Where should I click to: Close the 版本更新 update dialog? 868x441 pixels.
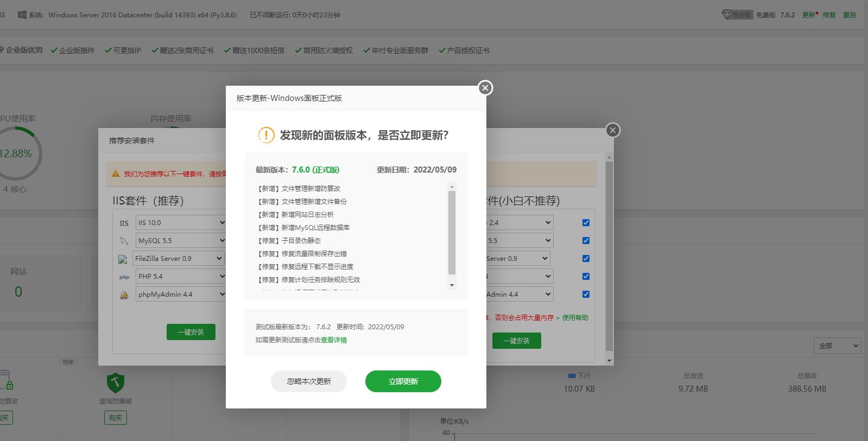[485, 88]
